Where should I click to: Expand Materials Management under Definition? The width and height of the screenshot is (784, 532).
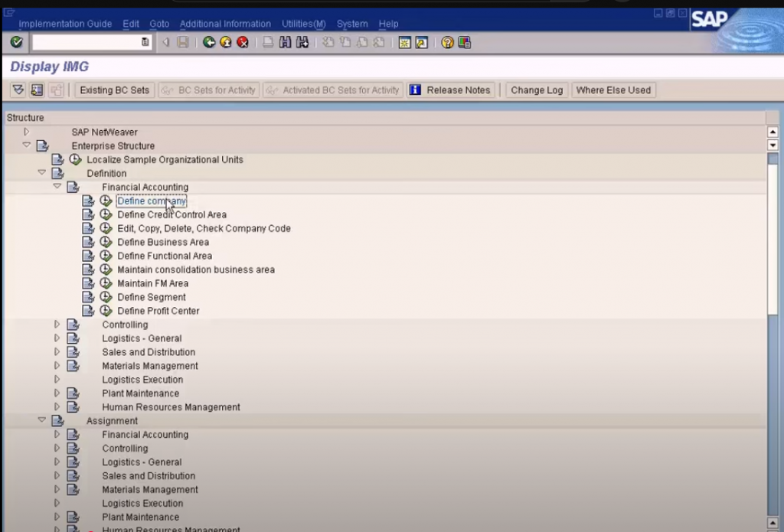[x=57, y=365]
